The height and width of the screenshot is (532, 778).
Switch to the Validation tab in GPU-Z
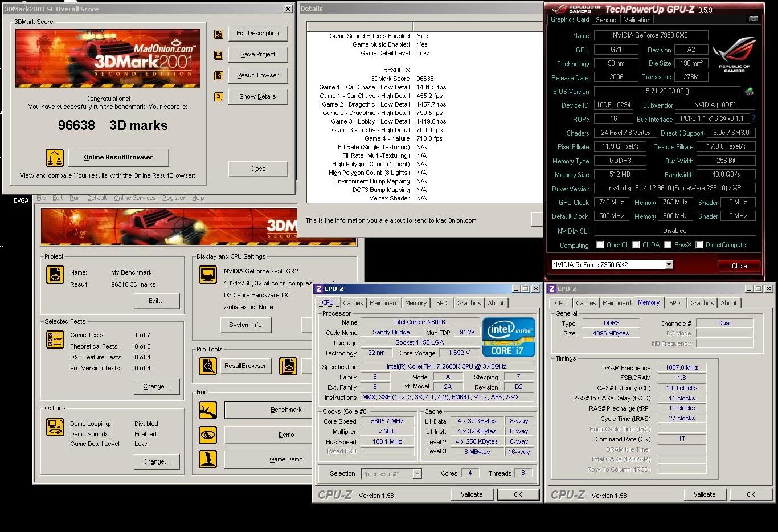tap(637, 20)
